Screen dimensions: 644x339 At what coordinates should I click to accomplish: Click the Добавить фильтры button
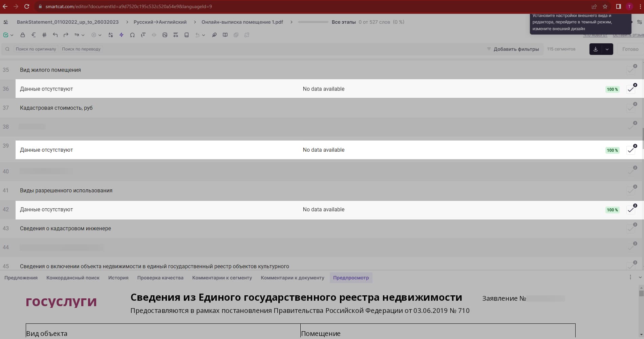pos(513,49)
